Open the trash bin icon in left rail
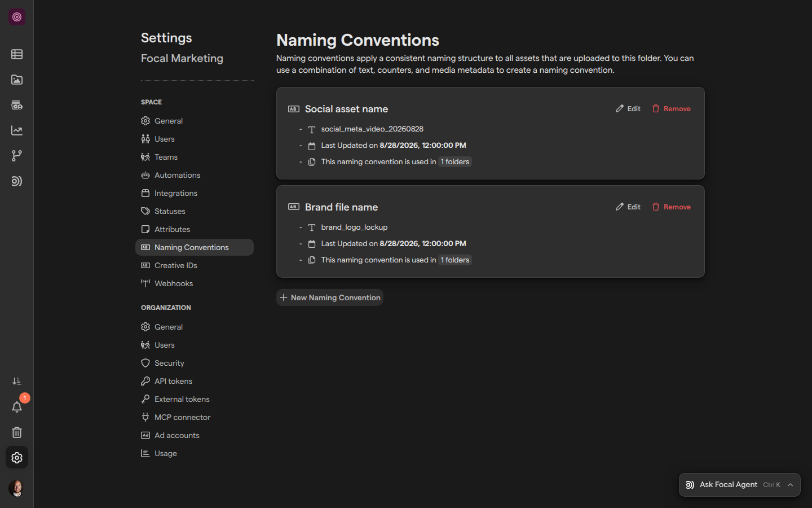This screenshot has height=508, width=812. point(17,432)
